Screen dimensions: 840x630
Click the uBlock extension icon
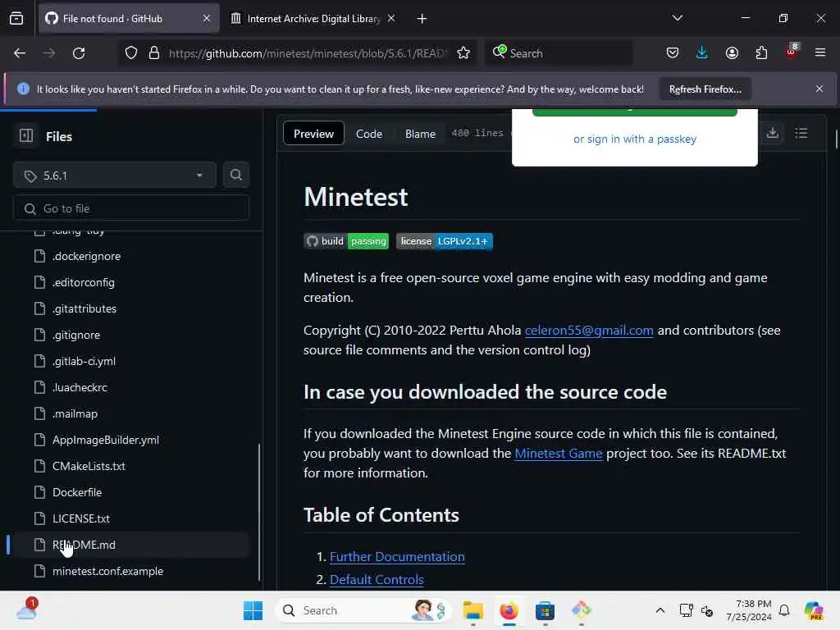(792, 52)
